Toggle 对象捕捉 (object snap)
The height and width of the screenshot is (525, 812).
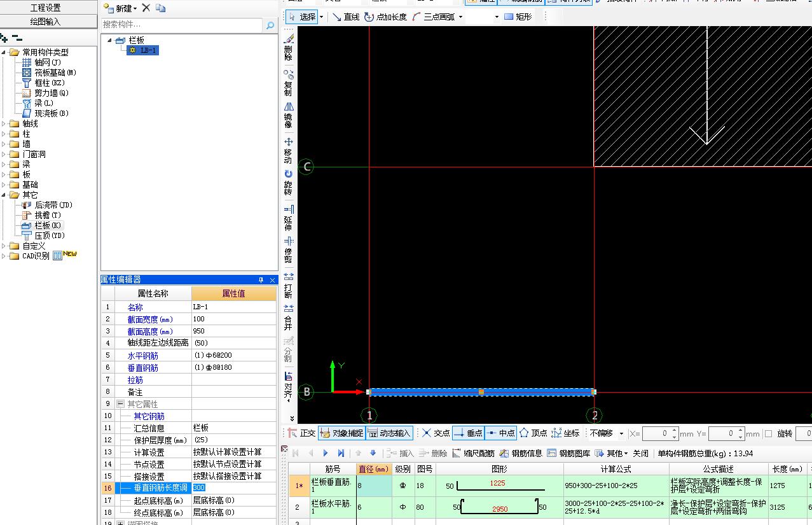pyautogui.click(x=341, y=433)
